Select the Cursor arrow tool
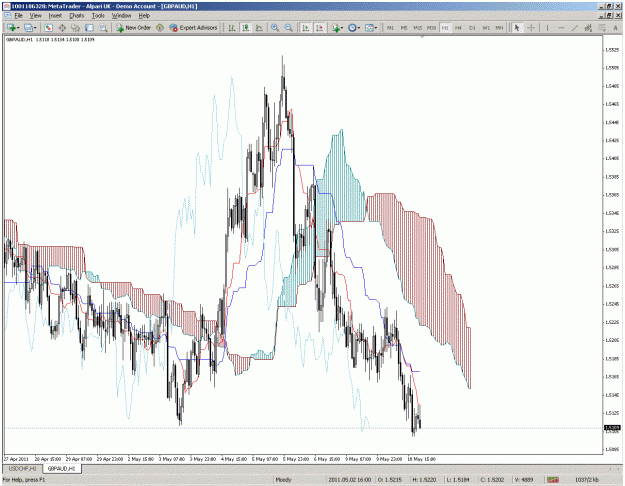This screenshot has width=625, height=486. coord(517,28)
